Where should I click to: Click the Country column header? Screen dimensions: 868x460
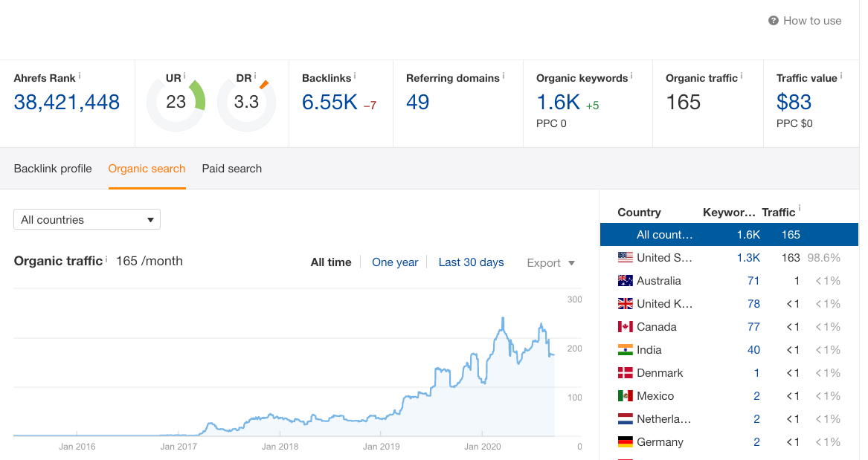pos(640,213)
